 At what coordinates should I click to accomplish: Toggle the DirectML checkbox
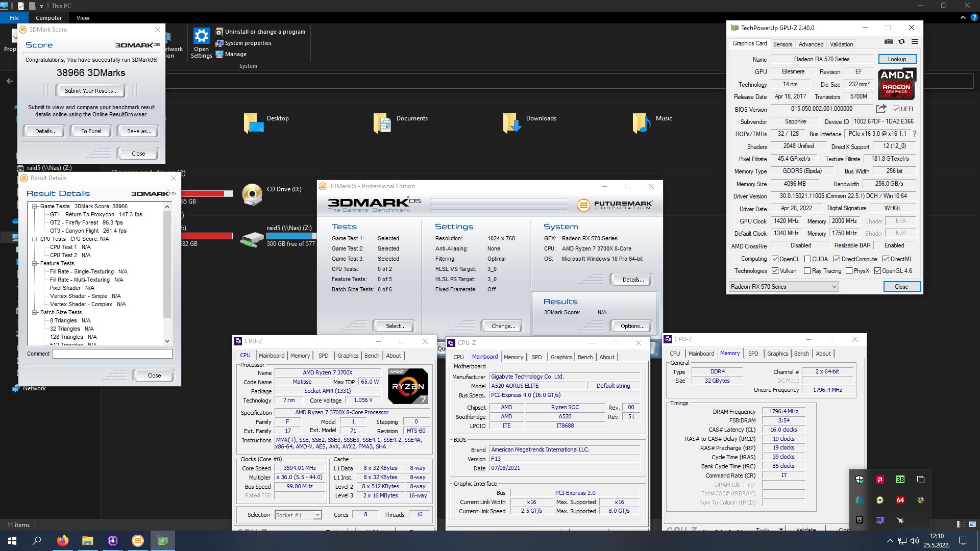pos(886,259)
